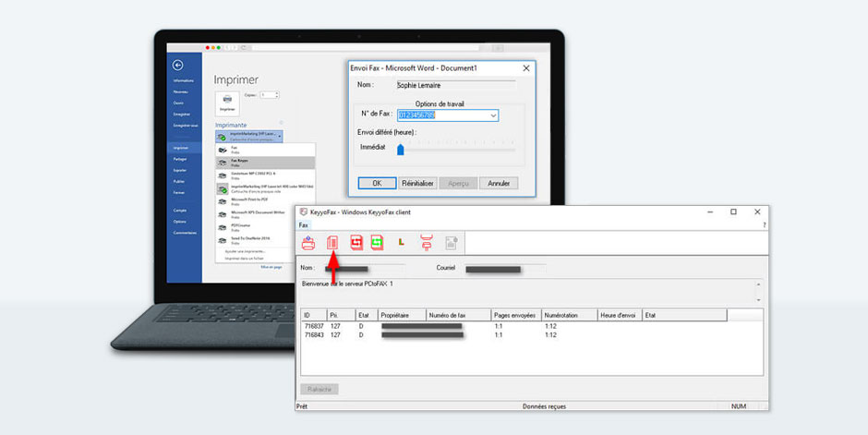Close the Envoi Fax dialog with X

pos(526,68)
